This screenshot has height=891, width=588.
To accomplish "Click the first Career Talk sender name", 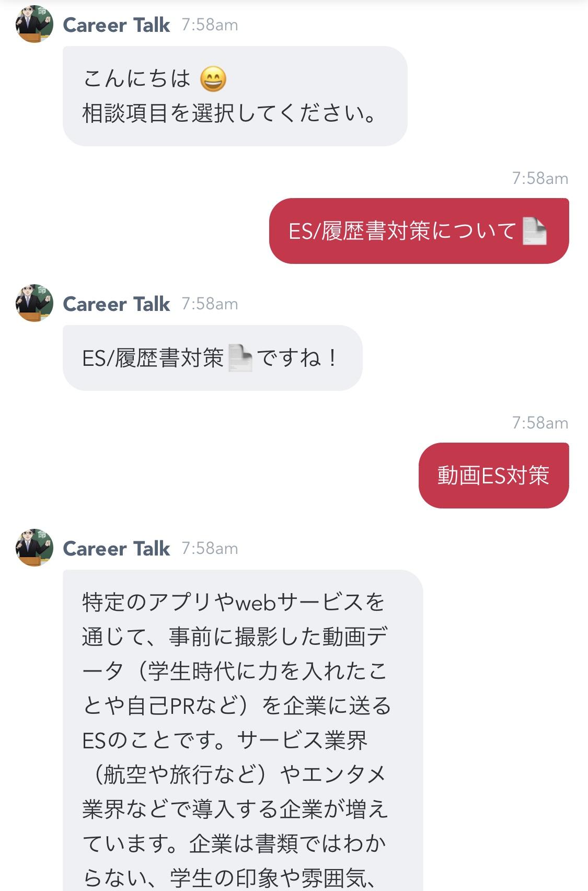I will click(x=117, y=25).
